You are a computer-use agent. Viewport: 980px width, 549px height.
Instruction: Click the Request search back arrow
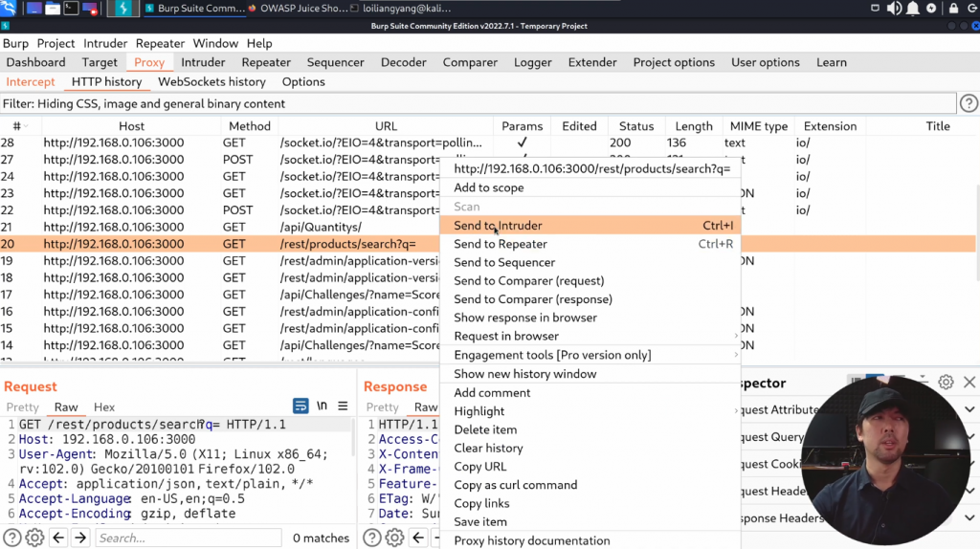tap(58, 538)
